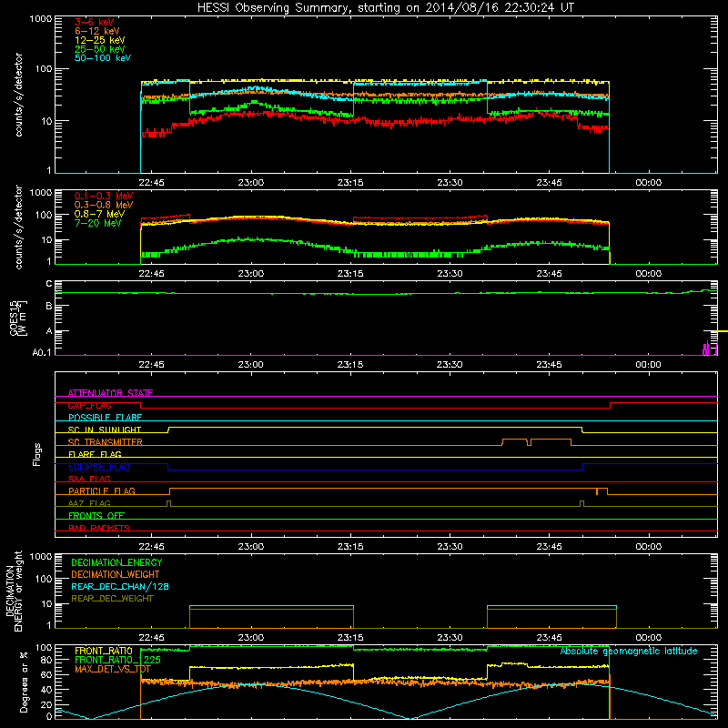This screenshot has width=728, height=728.
Task: Select the ATTENUATOR_STATE flag label
Action: 110,393
